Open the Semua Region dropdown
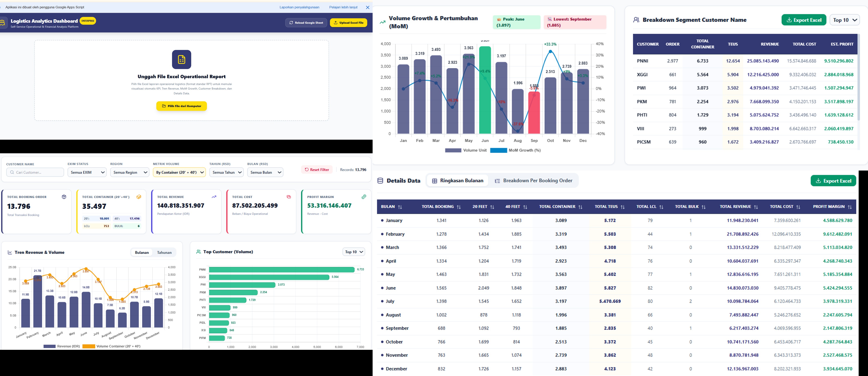Screen dimensions: 868x376 (130, 172)
